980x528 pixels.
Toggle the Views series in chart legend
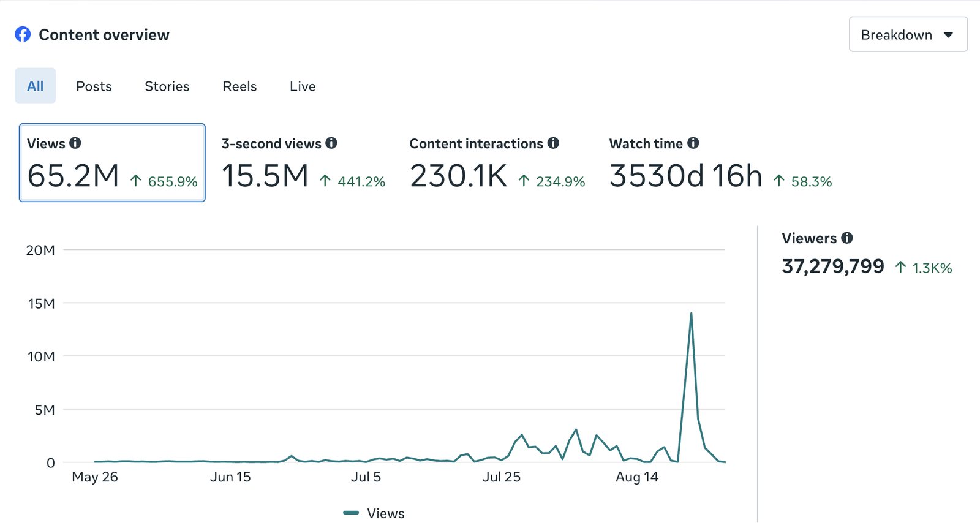pyautogui.click(x=374, y=513)
